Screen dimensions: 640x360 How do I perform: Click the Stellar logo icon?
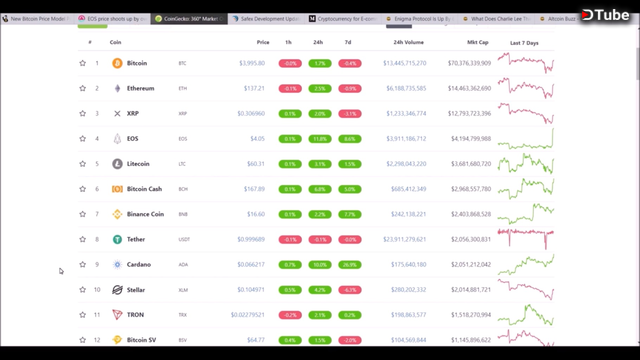(x=117, y=290)
